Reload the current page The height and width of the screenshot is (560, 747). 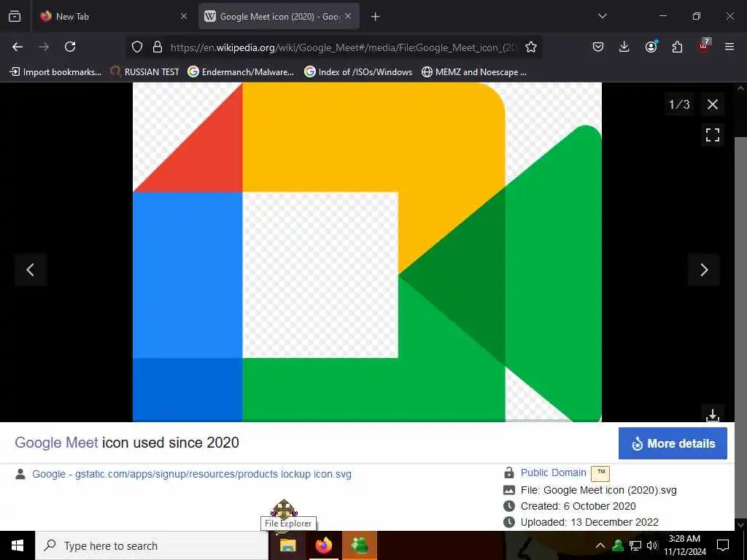pyautogui.click(x=70, y=47)
